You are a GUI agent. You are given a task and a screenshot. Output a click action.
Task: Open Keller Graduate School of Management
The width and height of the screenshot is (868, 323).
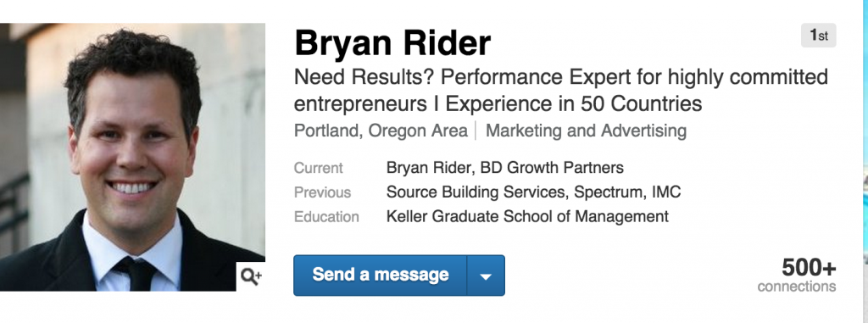(x=527, y=216)
